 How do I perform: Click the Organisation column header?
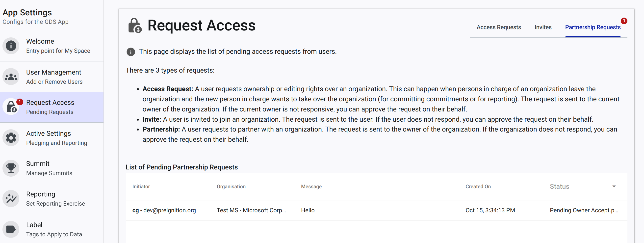click(x=231, y=187)
